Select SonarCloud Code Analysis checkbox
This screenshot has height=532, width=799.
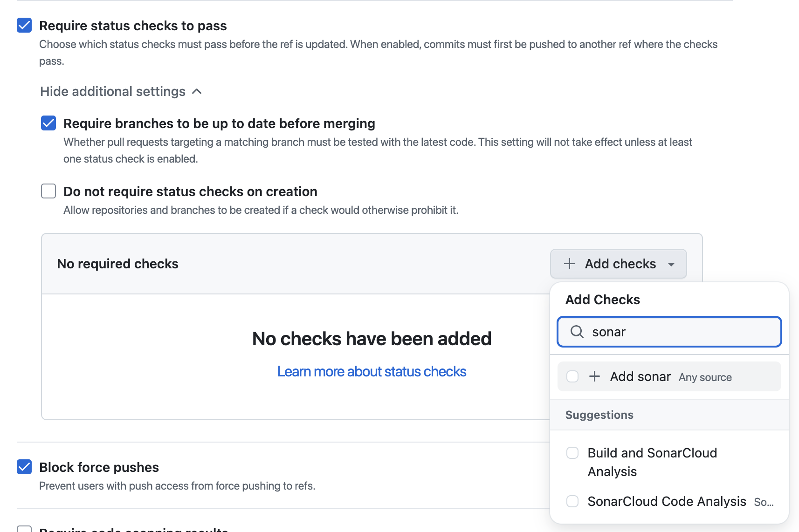tap(572, 501)
